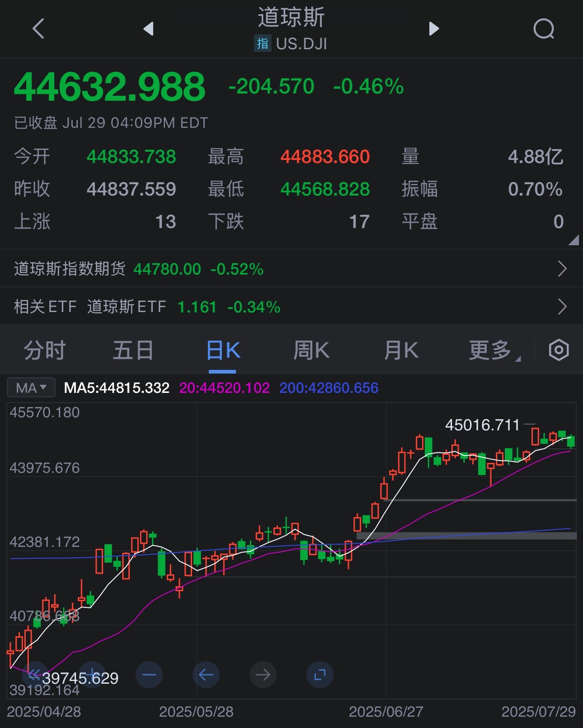Tap volume value 4.88亿
This screenshot has width=583, height=728.
pos(536,157)
